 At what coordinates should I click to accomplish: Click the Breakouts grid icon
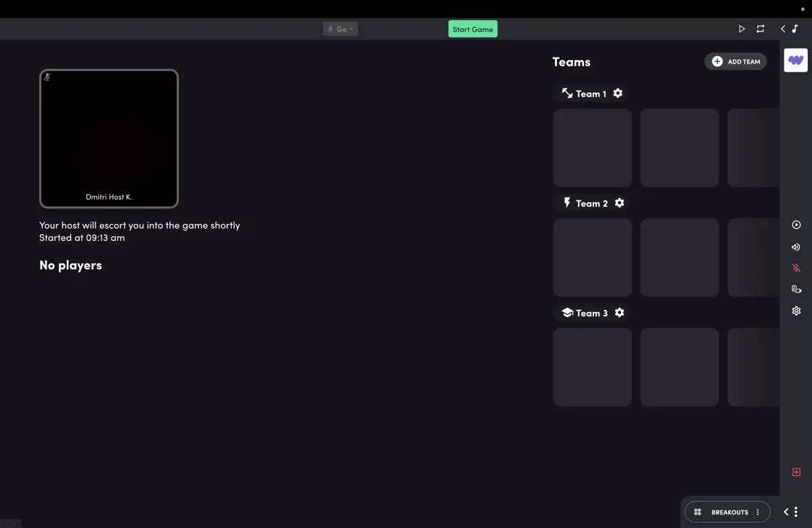tap(698, 512)
